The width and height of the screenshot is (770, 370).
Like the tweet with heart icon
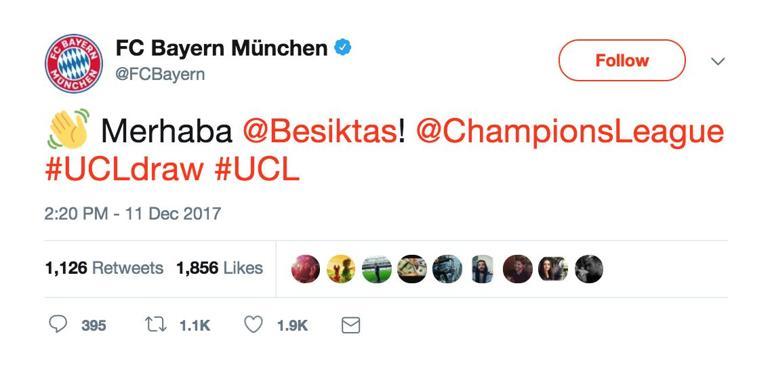(253, 324)
